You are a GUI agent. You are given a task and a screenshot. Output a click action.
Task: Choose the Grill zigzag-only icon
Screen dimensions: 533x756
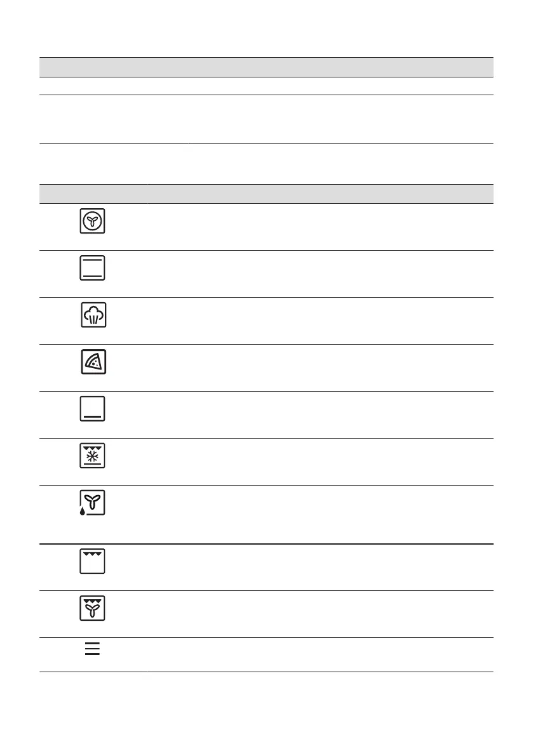pyautogui.click(x=93, y=561)
